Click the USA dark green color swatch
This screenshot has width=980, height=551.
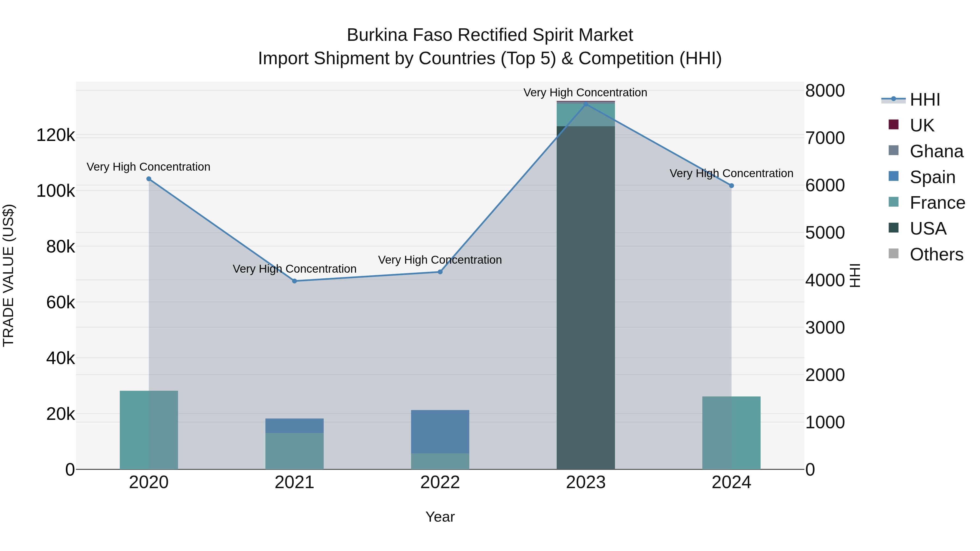pos(893,228)
